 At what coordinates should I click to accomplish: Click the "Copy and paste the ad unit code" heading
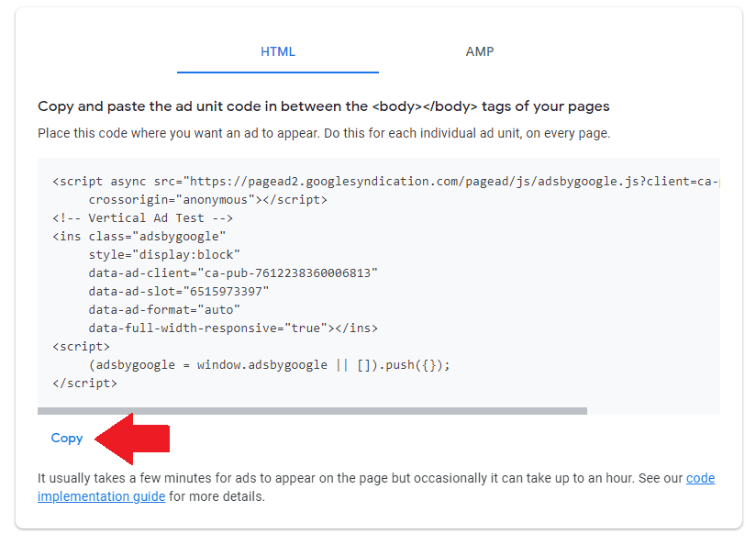pyautogui.click(x=323, y=106)
